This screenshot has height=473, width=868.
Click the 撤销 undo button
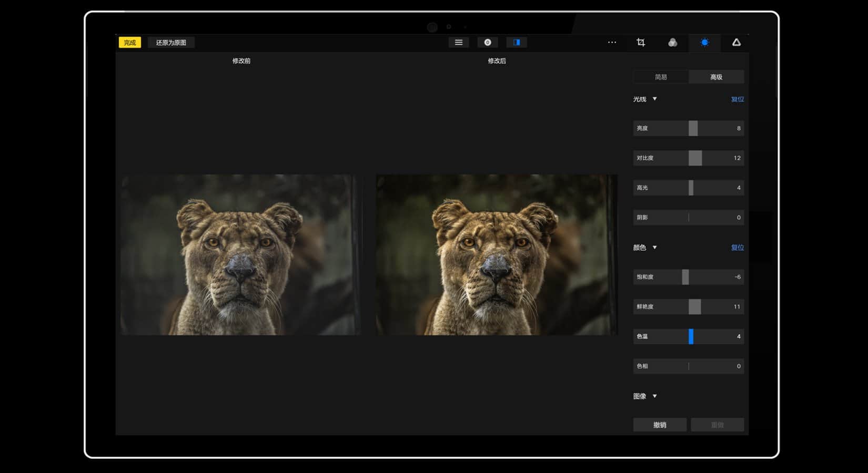(x=660, y=425)
